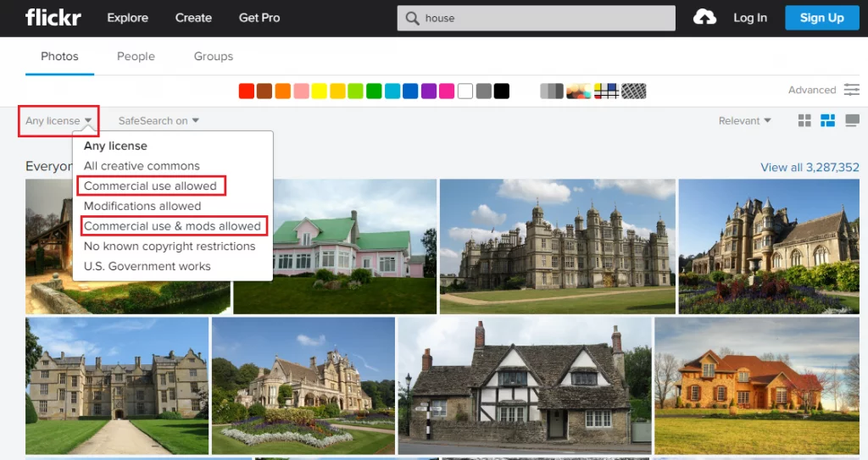Click the search magnifier icon
This screenshot has width=868, height=460.
tap(412, 18)
